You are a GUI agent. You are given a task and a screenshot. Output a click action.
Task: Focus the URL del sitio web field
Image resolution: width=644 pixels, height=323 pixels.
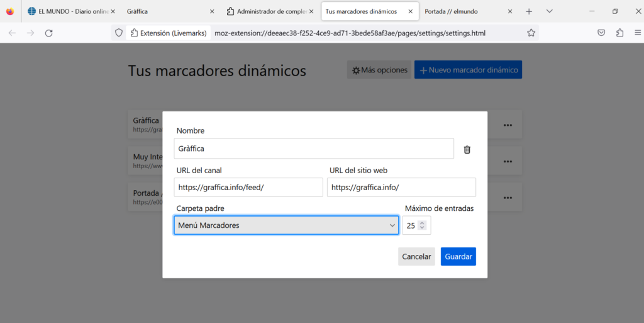click(x=401, y=188)
